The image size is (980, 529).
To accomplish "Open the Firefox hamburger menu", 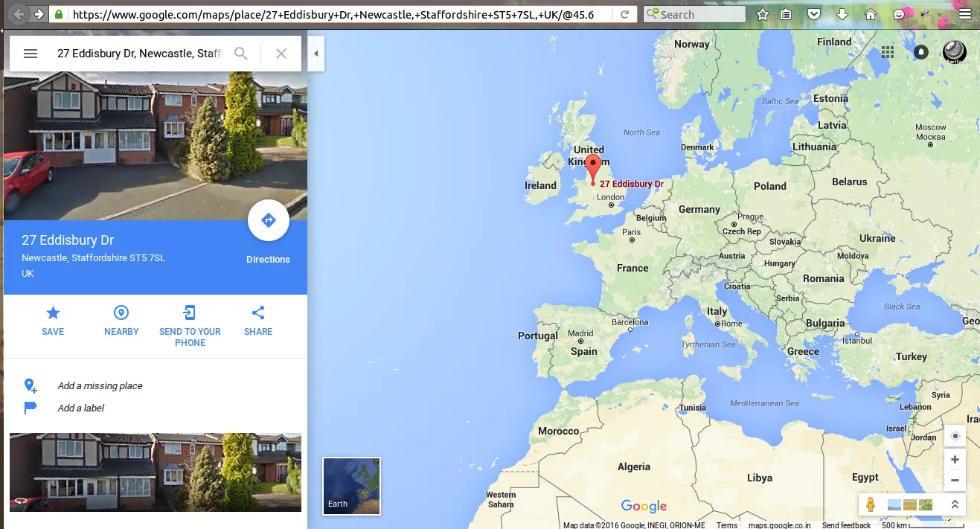I will point(965,14).
